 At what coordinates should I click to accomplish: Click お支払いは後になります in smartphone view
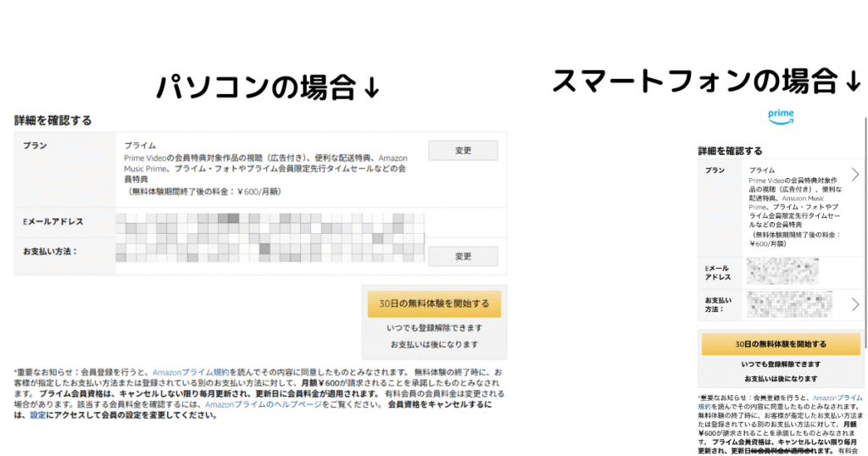[781, 379]
